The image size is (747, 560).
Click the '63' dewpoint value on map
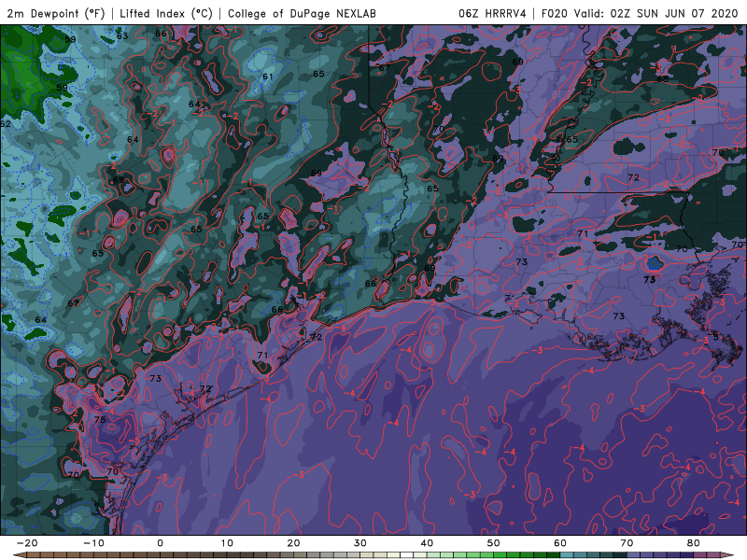[122, 35]
